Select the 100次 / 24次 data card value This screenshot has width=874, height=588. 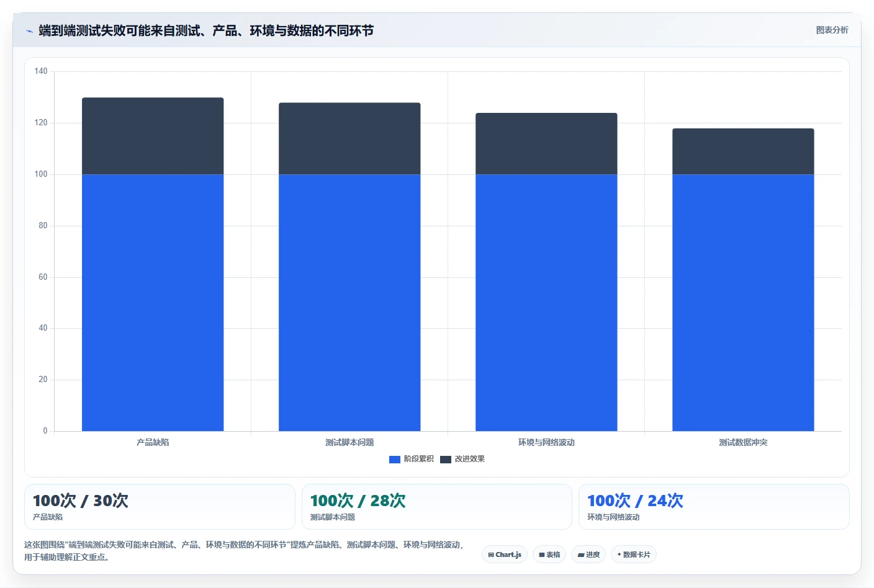[x=635, y=501]
